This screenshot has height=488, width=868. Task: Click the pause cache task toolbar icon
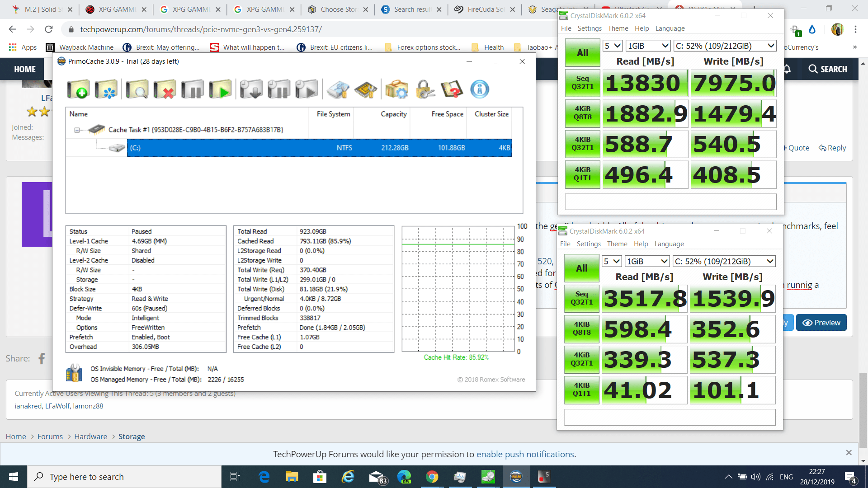193,89
